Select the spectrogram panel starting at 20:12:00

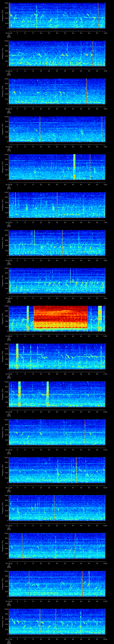57,432
